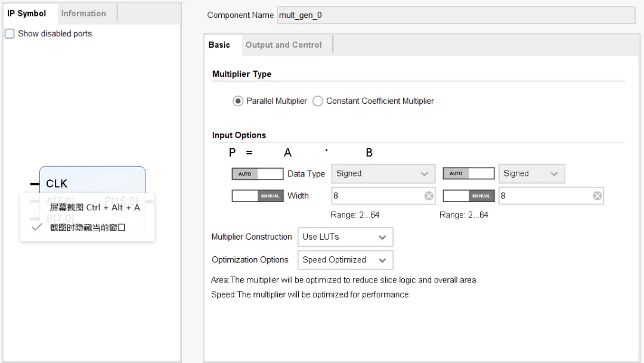The width and height of the screenshot is (644, 363).
Task: Expand Multiplier Construction dropdown
Action: pyautogui.click(x=345, y=237)
